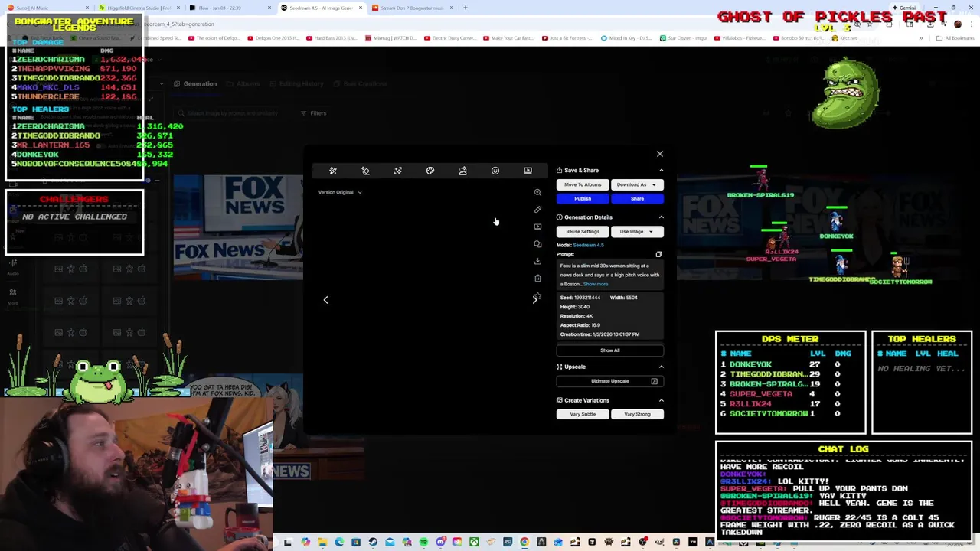Viewport: 980px width, 551px height.
Task: Click the Show All button
Action: pos(609,350)
